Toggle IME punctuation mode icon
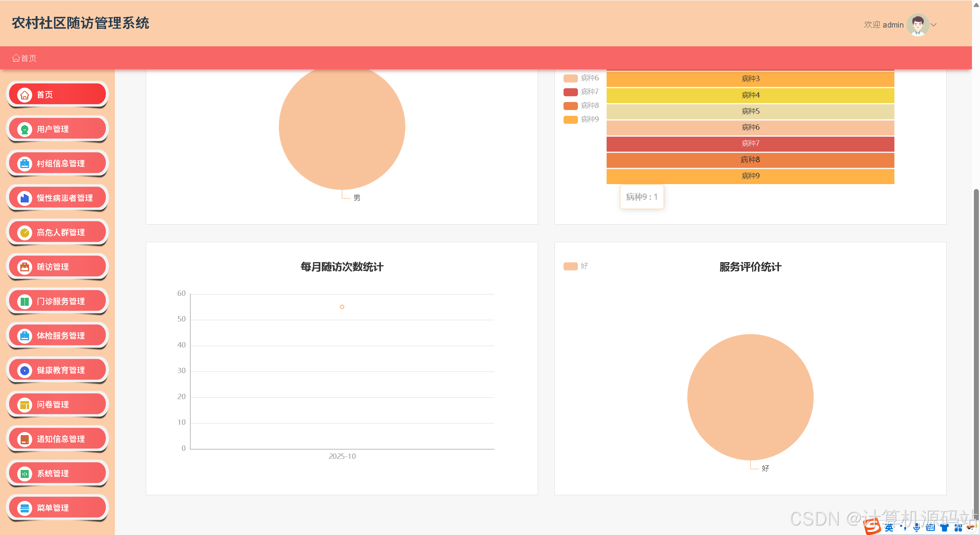 click(x=903, y=528)
